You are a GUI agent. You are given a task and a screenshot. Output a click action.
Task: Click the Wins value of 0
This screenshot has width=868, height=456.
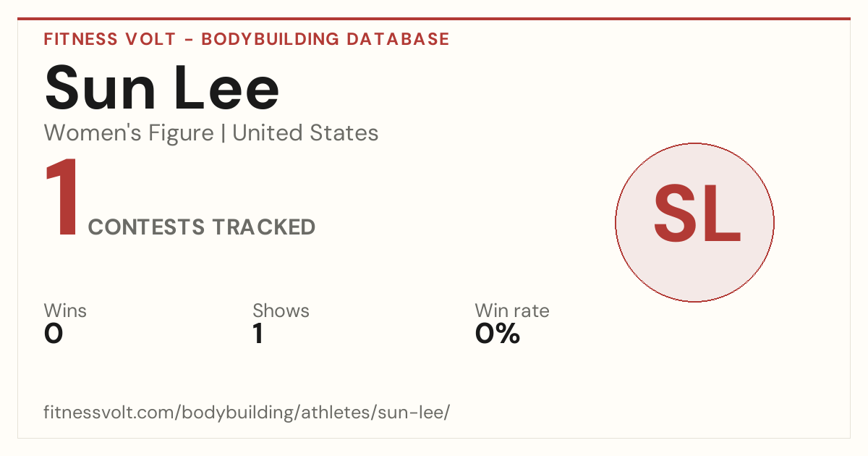(x=54, y=334)
